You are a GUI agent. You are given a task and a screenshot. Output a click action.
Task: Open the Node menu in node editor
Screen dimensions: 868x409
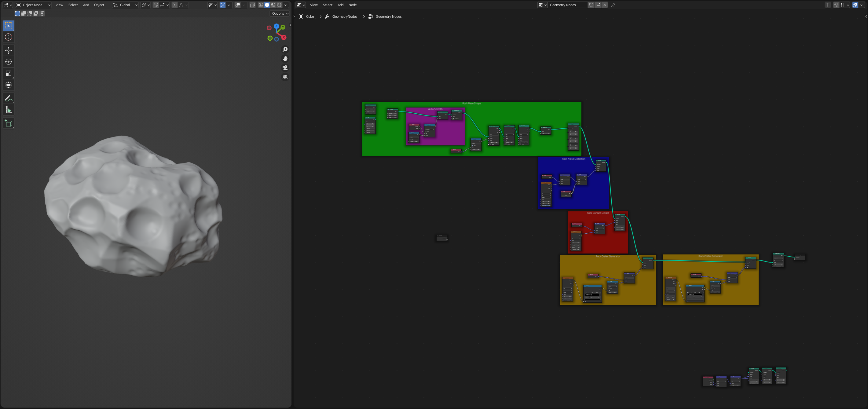353,5
